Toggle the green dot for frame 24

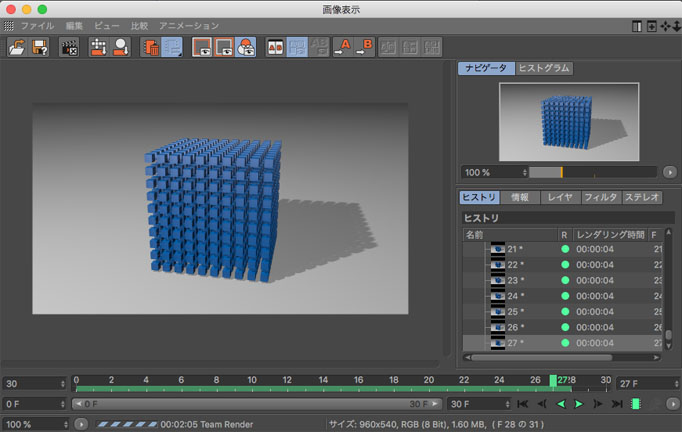coord(564,296)
